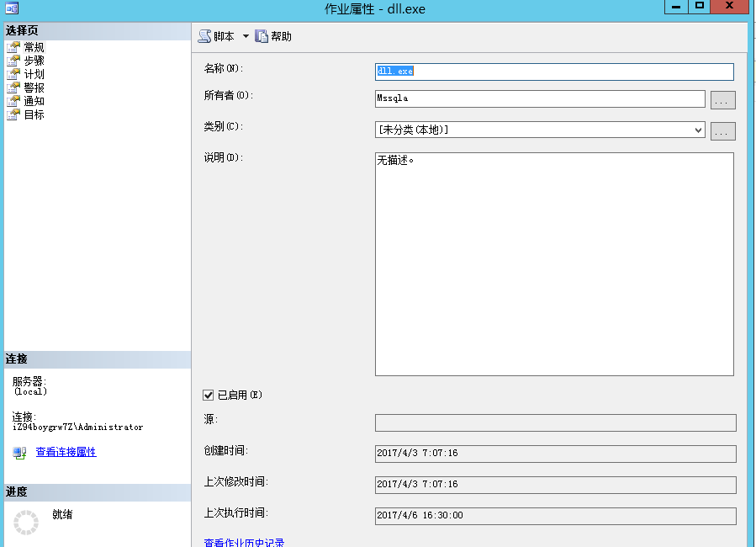Open the 目标 page
The height and width of the screenshot is (547, 756).
[x=34, y=114]
